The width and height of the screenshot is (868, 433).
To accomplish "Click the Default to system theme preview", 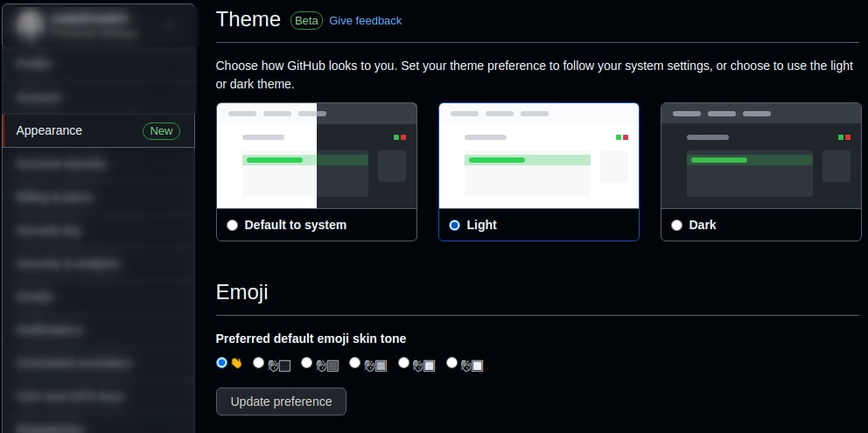I will (x=317, y=156).
